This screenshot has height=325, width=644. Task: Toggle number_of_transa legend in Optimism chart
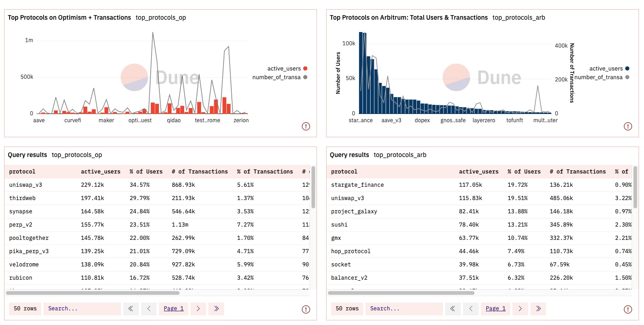click(280, 77)
